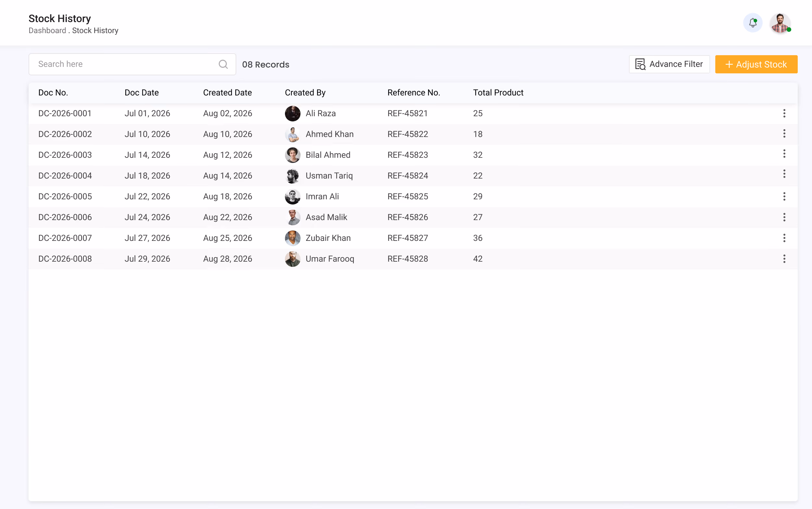812x509 pixels.
Task: Go to Dashboard breadcrumb link
Action: (47, 31)
